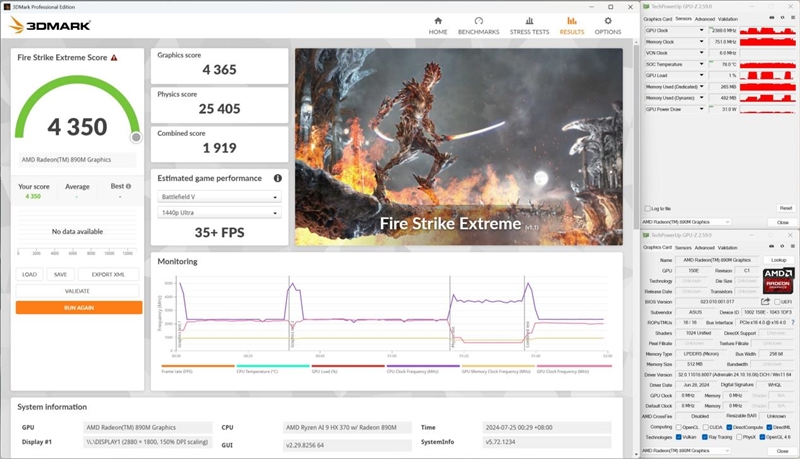The width and height of the screenshot is (800, 459).
Task: Select the RESULTS navigation item
Action: (x=572, y=26)
